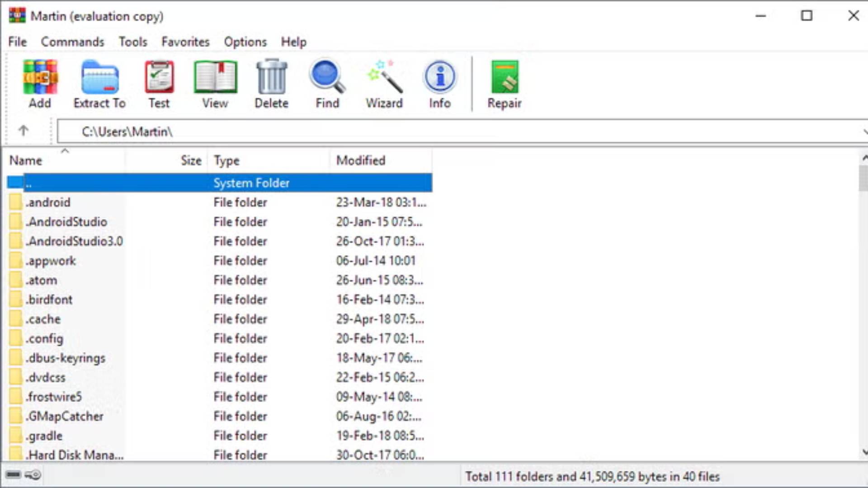
Task: Click the drive icon in status bar
Action: [x=14, y=474]
